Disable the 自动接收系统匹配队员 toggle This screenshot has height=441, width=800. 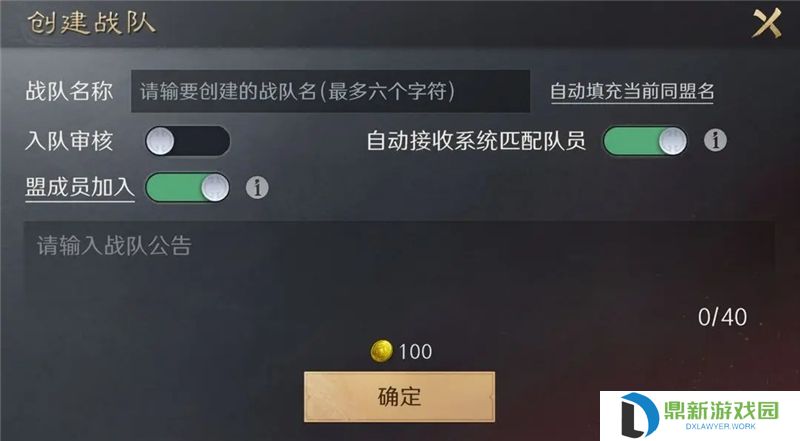(x=645, y=141)
